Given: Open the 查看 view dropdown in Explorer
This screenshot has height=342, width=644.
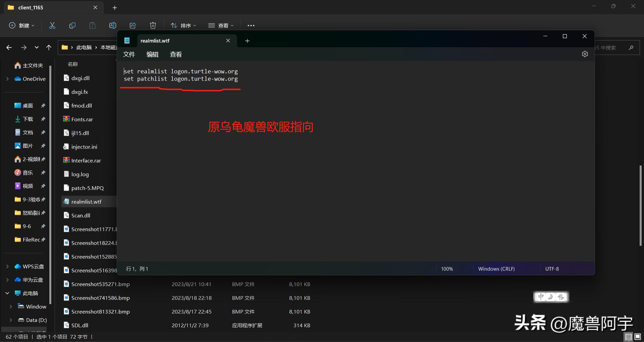Looking at the screenshot, I should coord(221,25).
